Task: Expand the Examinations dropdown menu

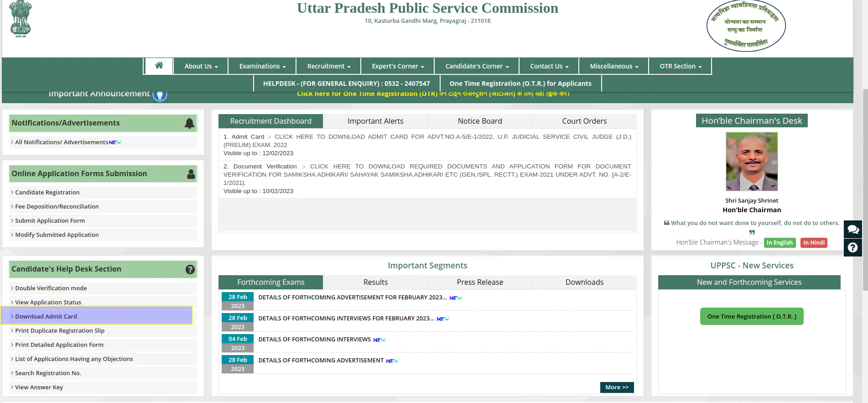Action: 262,66
